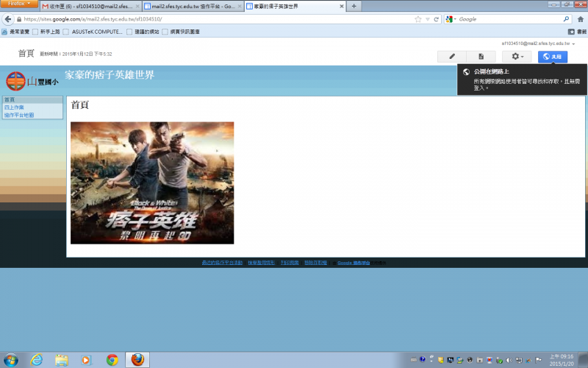Screen dimensions: 588x368
Task: Bookmark this page with the star
Action: (418, 19)
